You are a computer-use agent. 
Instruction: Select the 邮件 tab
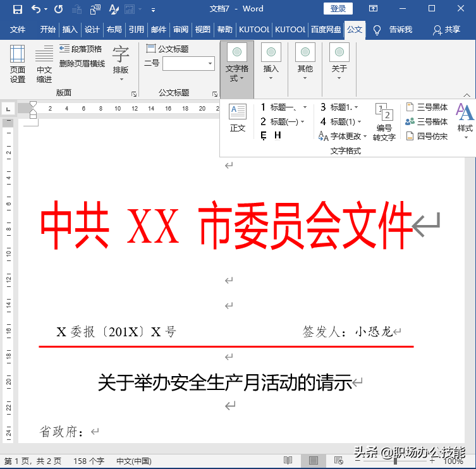point(159,30)
